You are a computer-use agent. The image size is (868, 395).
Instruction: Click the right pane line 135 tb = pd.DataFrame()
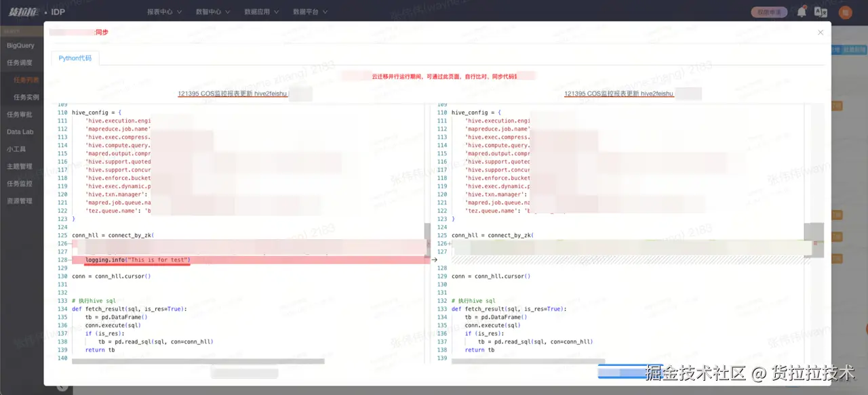click(x=496, y=317)
